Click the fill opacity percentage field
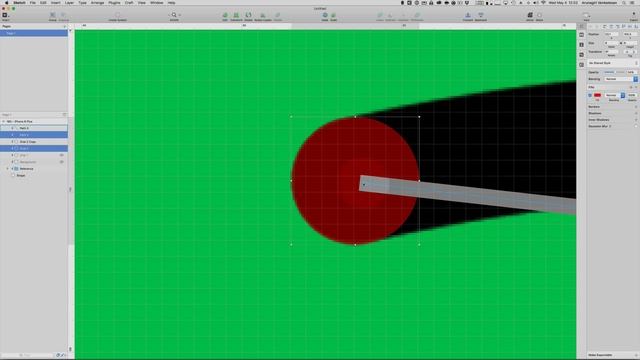This screenshot has width=640, height=360. pos(632,95)
